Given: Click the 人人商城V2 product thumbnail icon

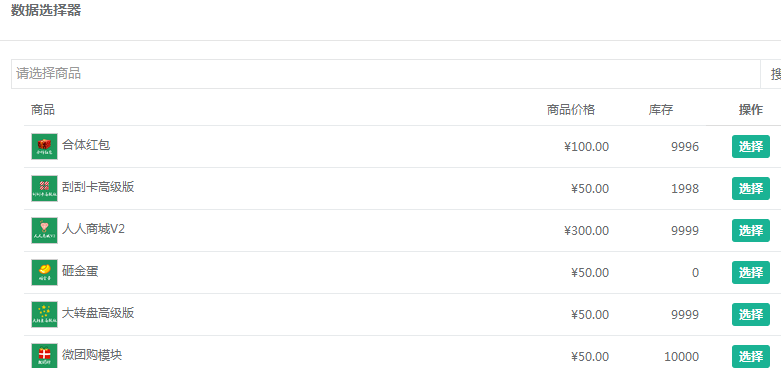Looking at the screenshot, I should click(x=44, y=231).
